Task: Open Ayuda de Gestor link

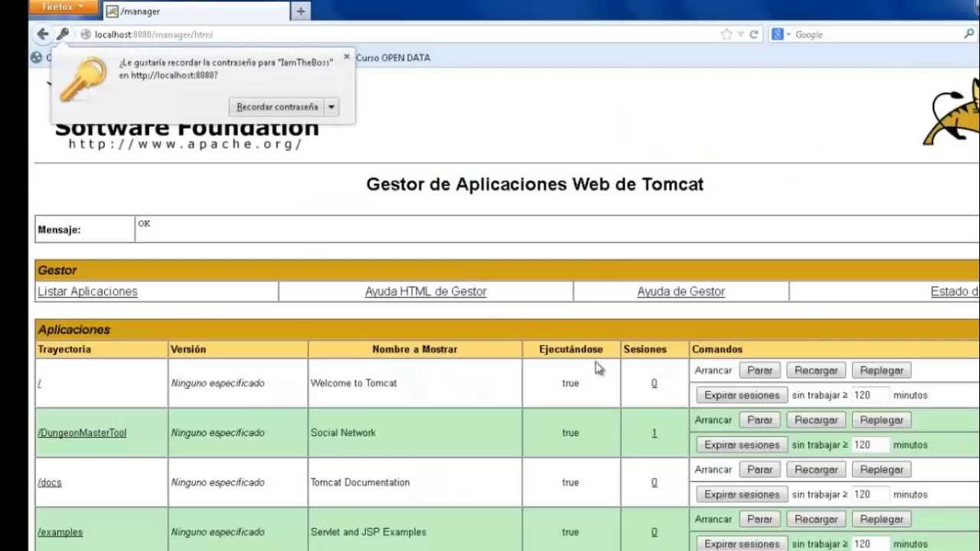Action: (681, 292)
